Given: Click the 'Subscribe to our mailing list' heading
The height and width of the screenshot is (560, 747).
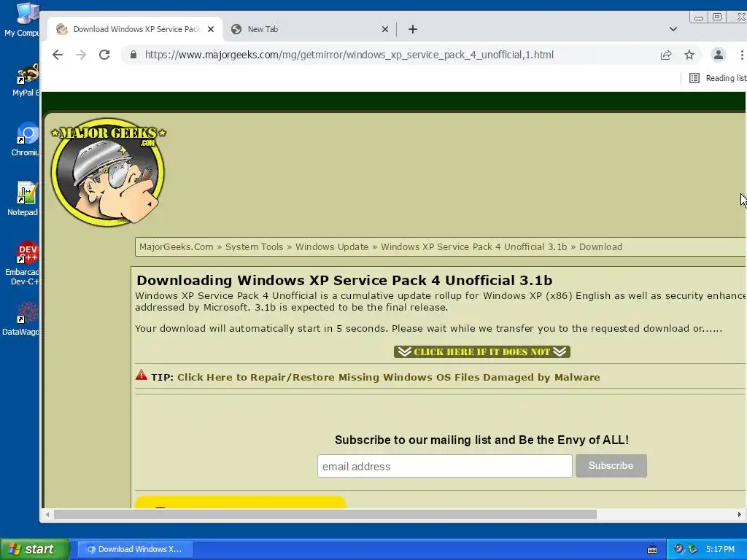Looking at the screenshot, I should tap(481, 440).
